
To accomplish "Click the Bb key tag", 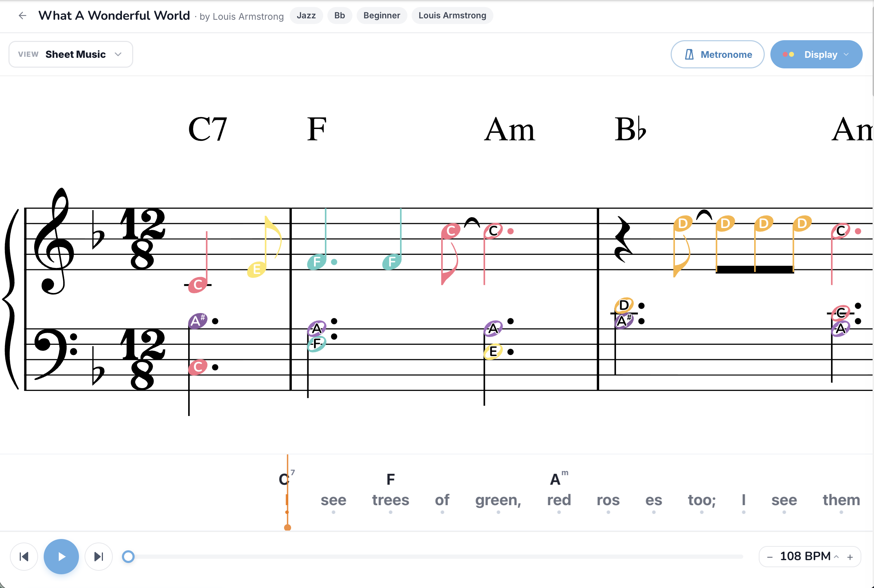I will click(339, 16).
